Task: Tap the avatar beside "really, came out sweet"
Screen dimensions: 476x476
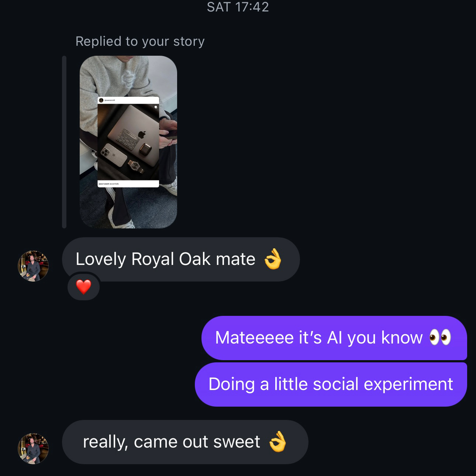Action: (x=33, y=448)
